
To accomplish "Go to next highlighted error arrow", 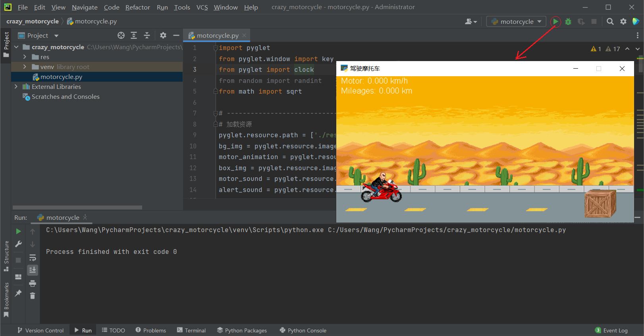I will coord(638,49).
